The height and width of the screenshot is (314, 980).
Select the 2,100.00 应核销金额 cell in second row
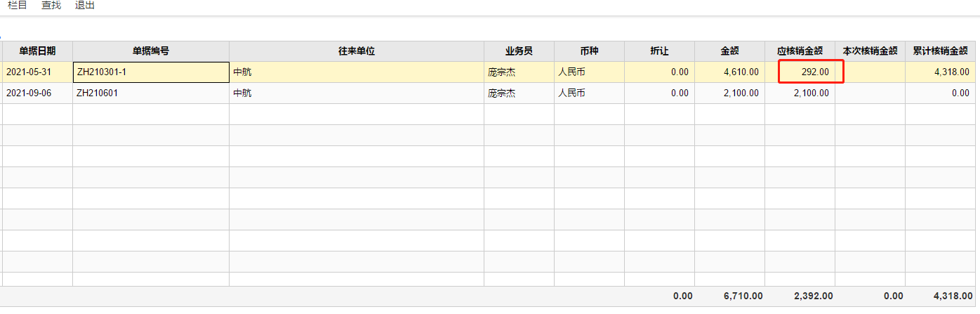click(800, 93)
